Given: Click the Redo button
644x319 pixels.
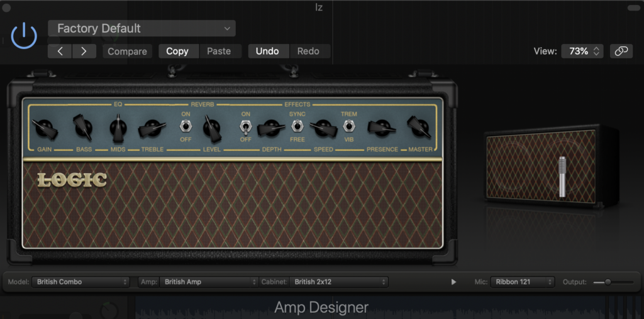Looking at the screenshot, I should [x=310, y=51].
